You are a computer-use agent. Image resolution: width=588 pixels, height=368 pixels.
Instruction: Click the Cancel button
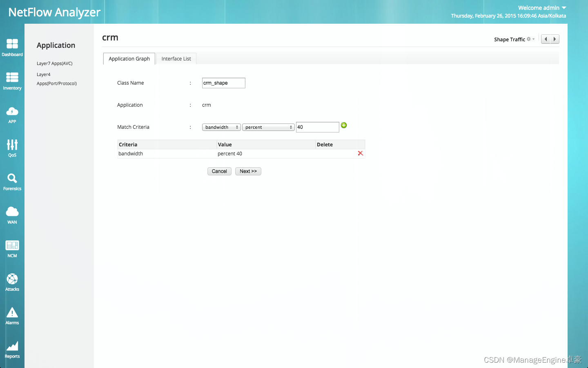[x=219, y=171]
